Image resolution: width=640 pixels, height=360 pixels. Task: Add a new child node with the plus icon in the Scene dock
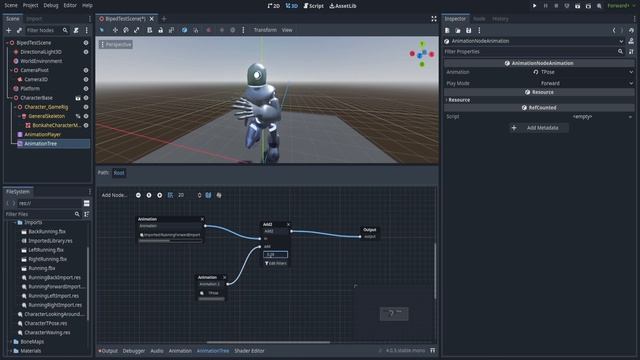9,30
